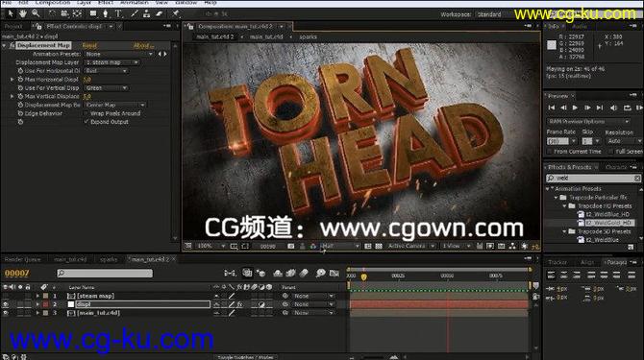Image resolution: width=644 pixels, height=360 pixels.
Task: Toggle Live Update icon in timeline
Action: 247,273
